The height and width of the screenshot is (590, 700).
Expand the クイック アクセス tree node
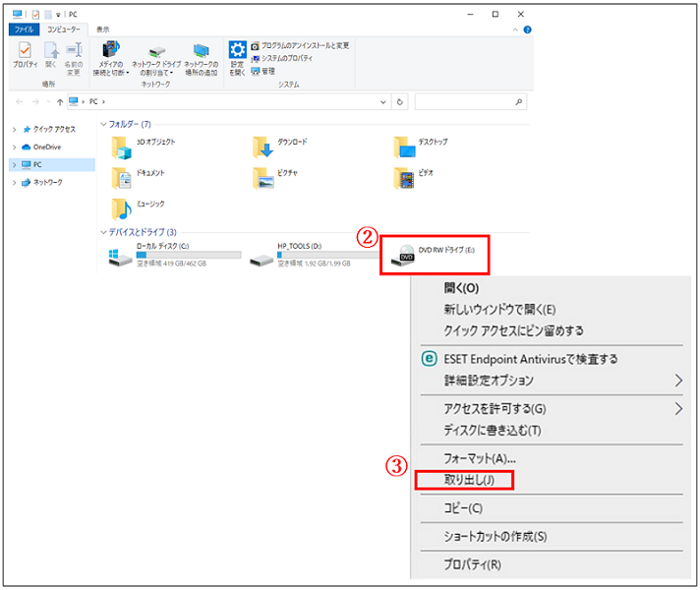click(13, 129)
